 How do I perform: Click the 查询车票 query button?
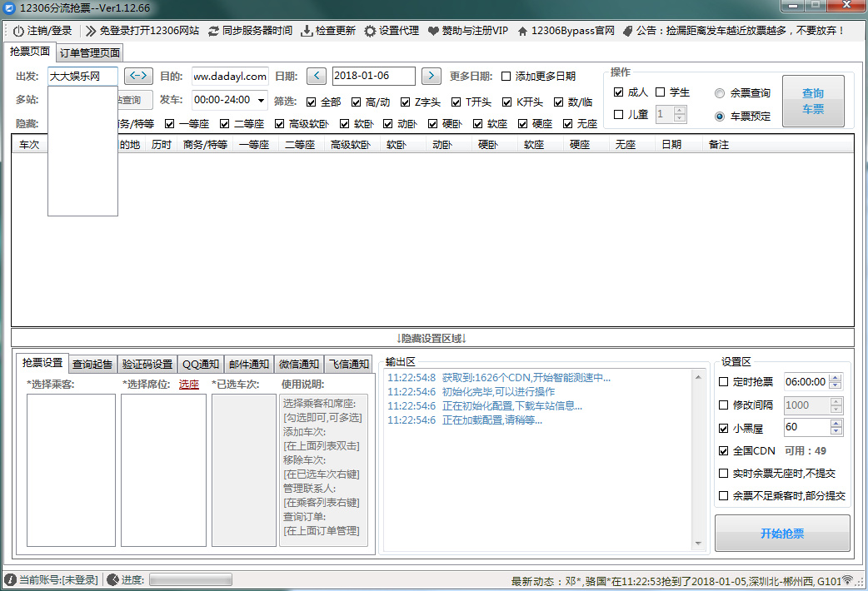pos(812,101)
